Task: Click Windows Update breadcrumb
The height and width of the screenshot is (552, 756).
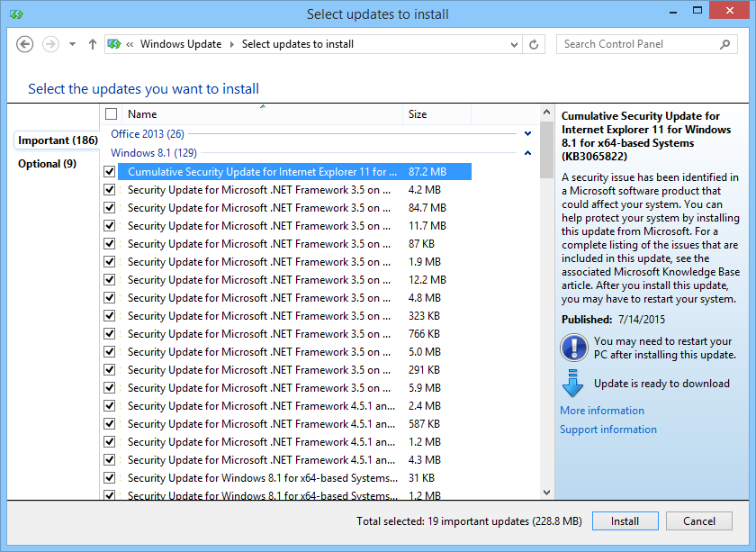Action: click(x=181, y=44)
